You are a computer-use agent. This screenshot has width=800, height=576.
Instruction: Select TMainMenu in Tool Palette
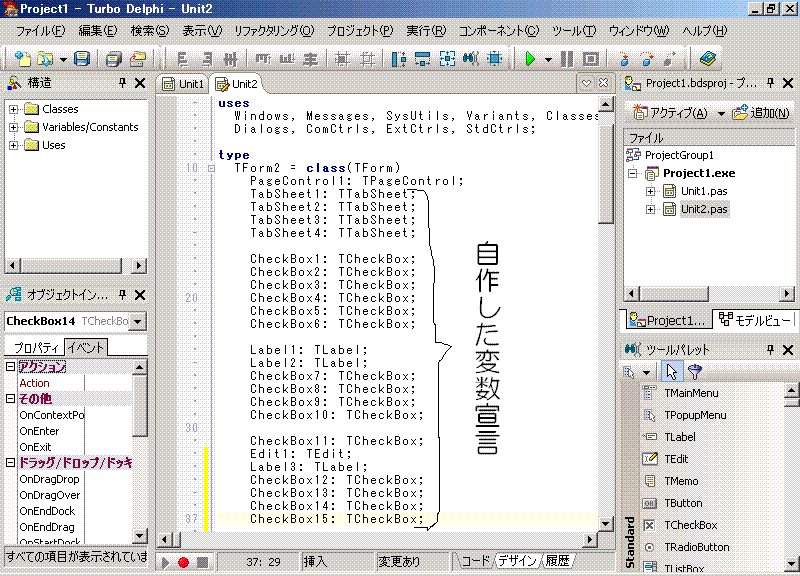pos(691,393)
